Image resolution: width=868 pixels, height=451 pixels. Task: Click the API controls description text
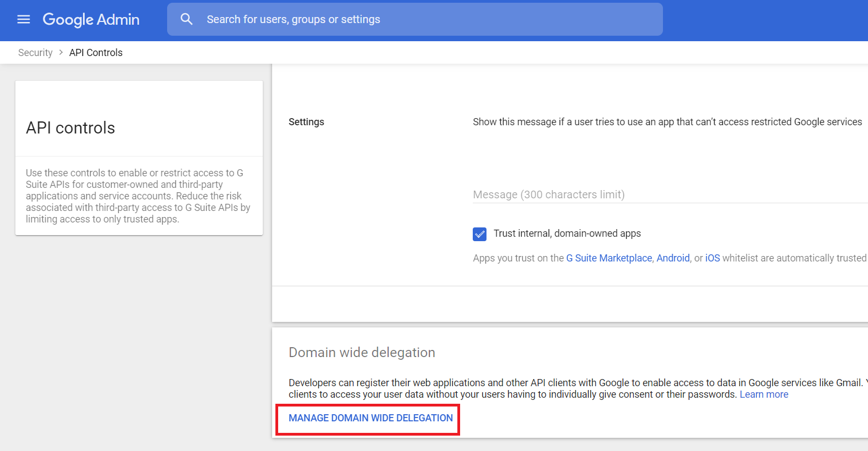click(137, 196)
